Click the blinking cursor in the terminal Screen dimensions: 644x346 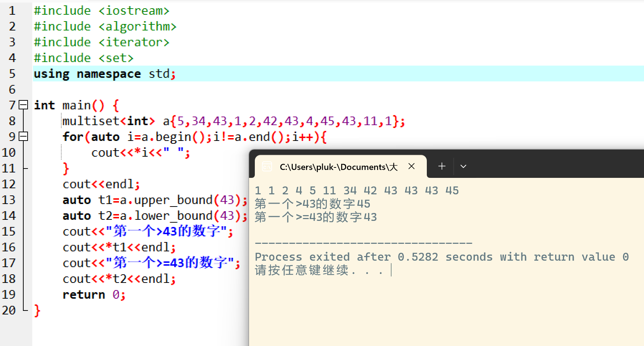[x=391, y=270]
